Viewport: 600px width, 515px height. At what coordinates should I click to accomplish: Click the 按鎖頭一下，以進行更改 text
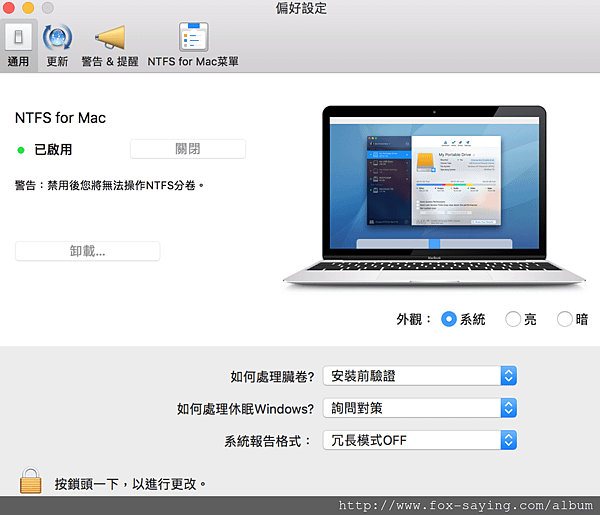coord(130,484)
